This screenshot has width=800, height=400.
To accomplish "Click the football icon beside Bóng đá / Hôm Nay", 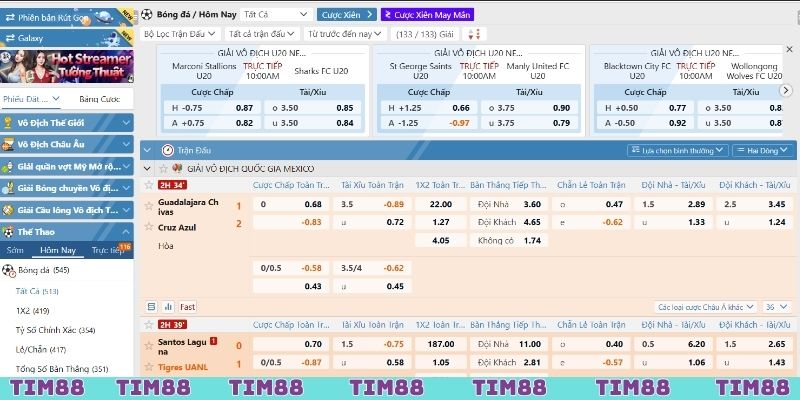I will click(x=148, y=16).
